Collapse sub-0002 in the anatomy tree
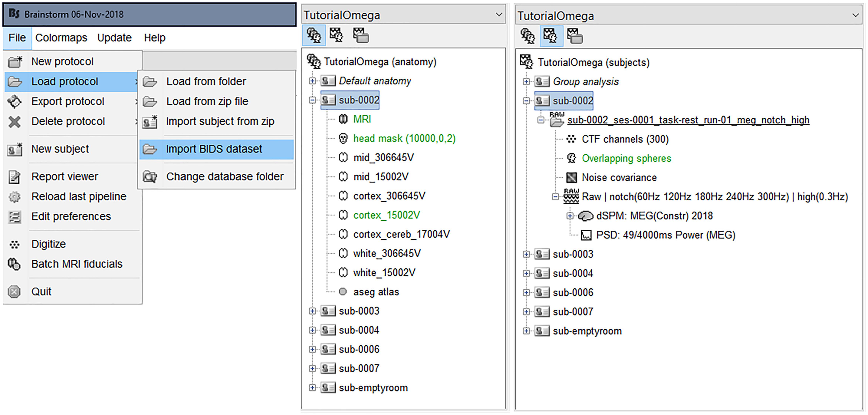 click(x=312, y=100)
